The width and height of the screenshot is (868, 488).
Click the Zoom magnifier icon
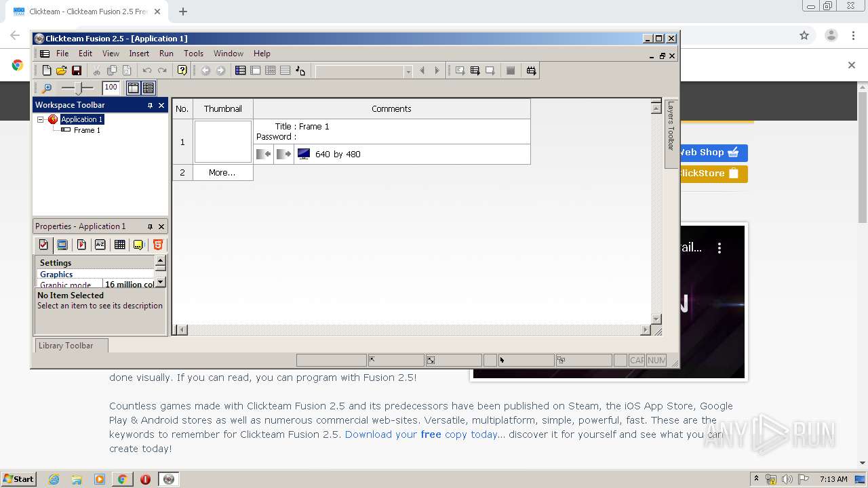(47, 88)
